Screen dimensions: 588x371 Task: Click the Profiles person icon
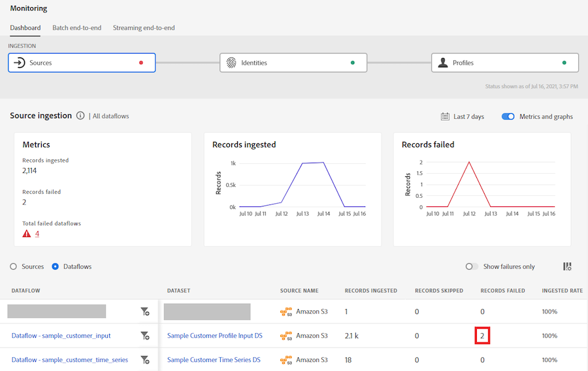click(x=443, y=63)
